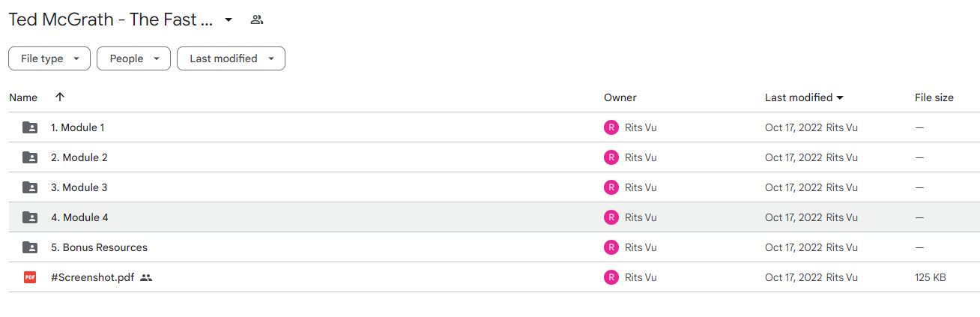The width and height of the screenshot is (980, 317).
Task: Click the shared folder icon for Module 1
Action: tap(30, 127)
